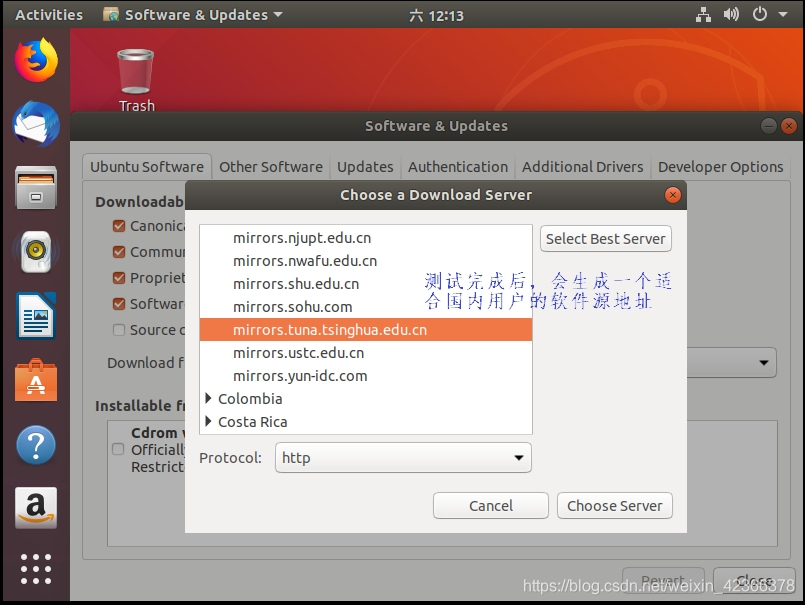The height and width of the screenshot is (605, 805).
Task: Toggle the Cdrom source checkbox
Action: pyautogui.click(x=118, y=449)
